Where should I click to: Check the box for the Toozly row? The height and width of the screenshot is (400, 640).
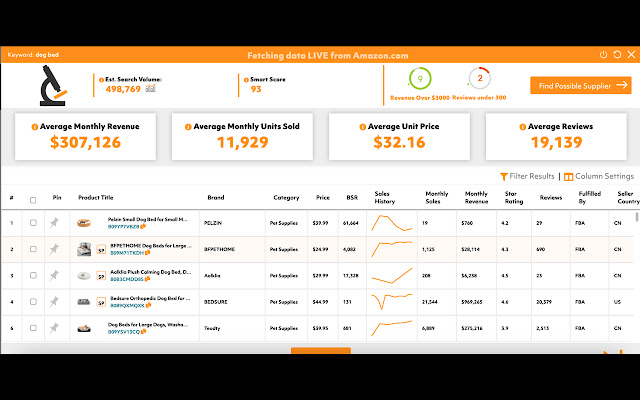tap(33, 328)
